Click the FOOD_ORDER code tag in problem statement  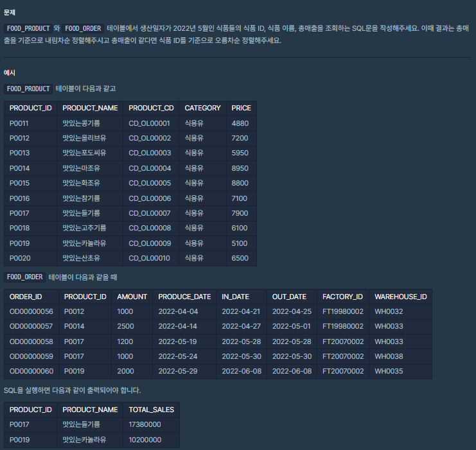click(83, 28)
